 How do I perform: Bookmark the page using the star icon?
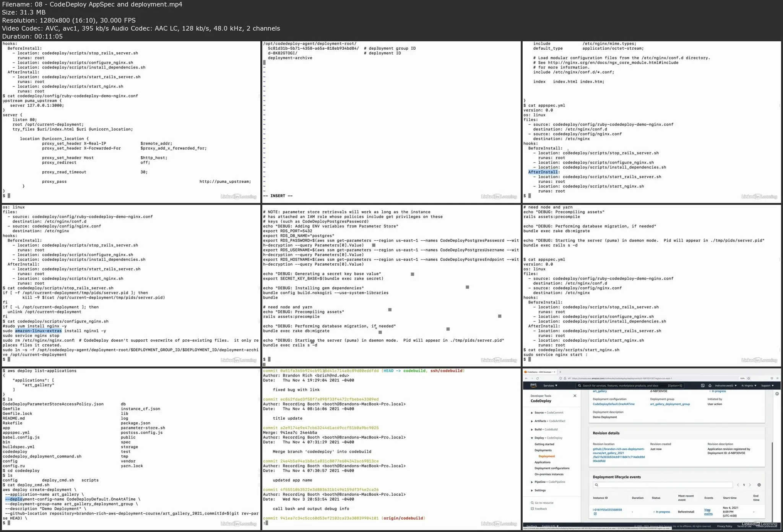pos(749,378)
